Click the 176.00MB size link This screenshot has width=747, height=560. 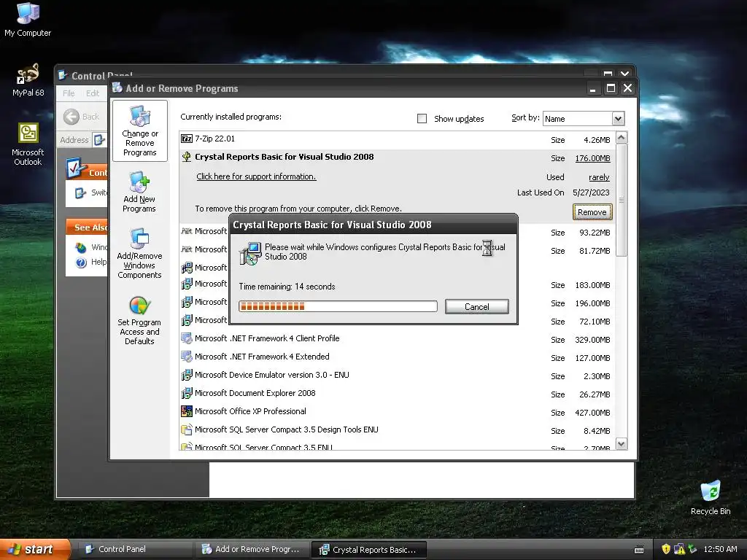click(592, 158)
